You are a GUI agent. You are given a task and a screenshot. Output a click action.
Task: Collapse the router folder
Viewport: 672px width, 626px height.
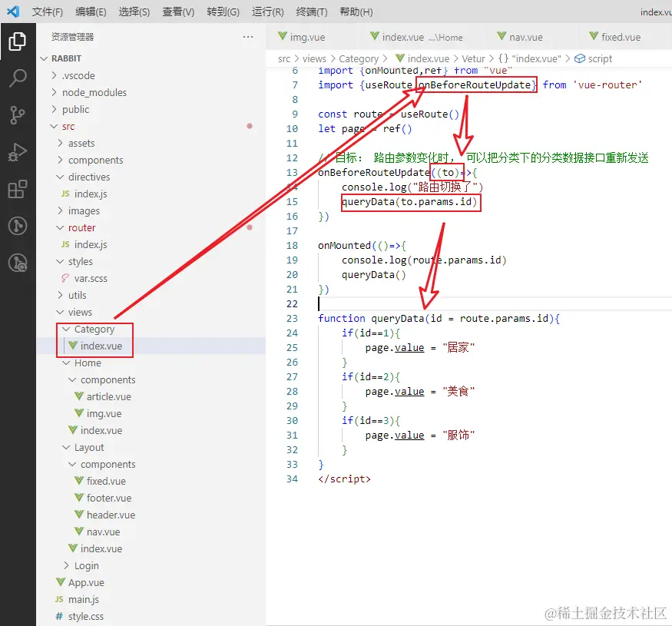coord(60,227)
